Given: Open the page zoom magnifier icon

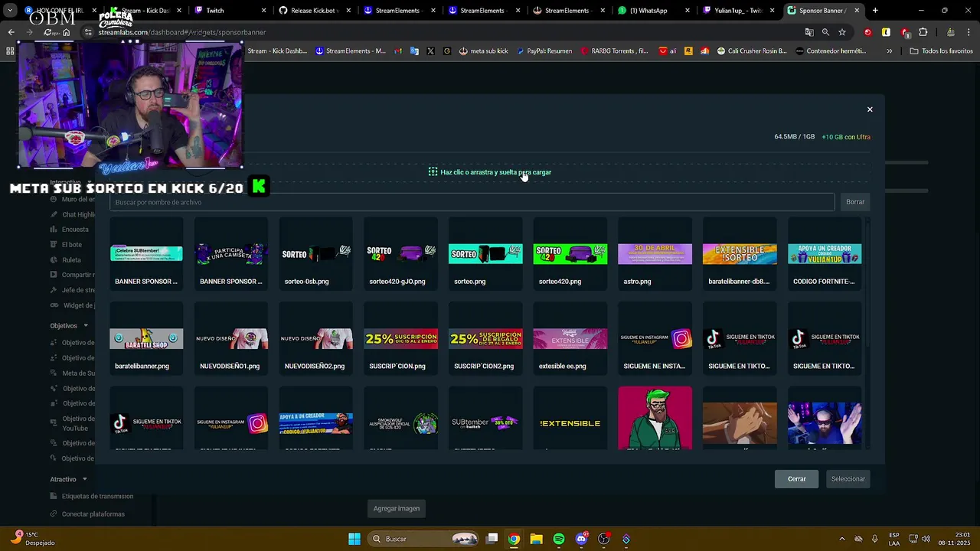Looking at the screenshot, I should 825,32.
